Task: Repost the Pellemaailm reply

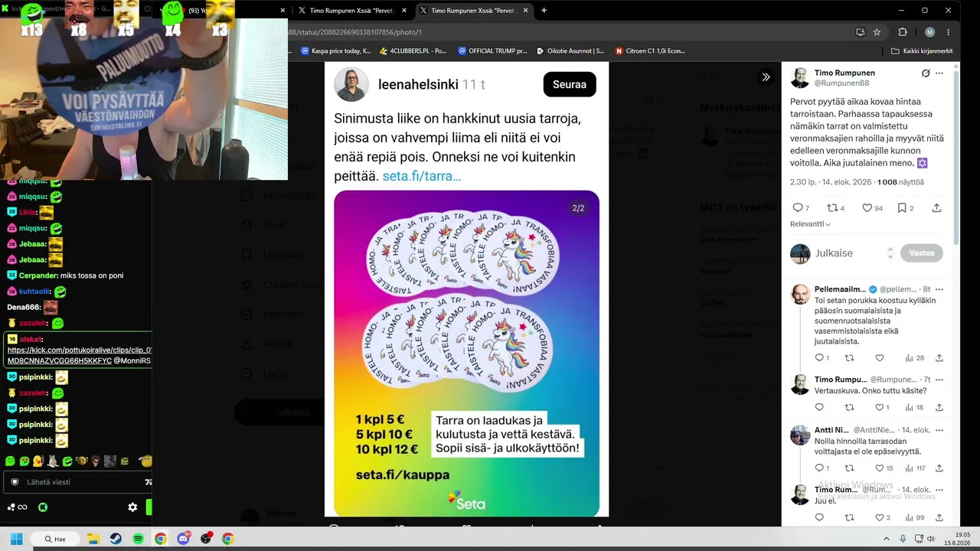Action: pyautogui.click(x=849, y=358)
